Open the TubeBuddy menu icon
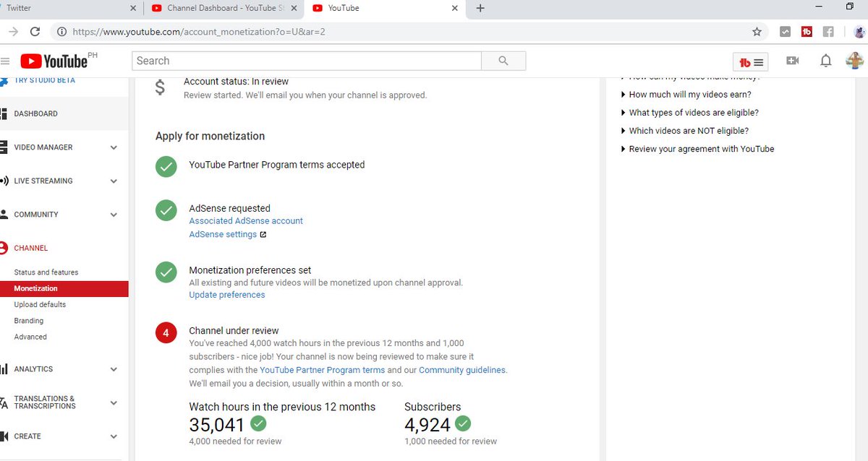 pos(751,62)
